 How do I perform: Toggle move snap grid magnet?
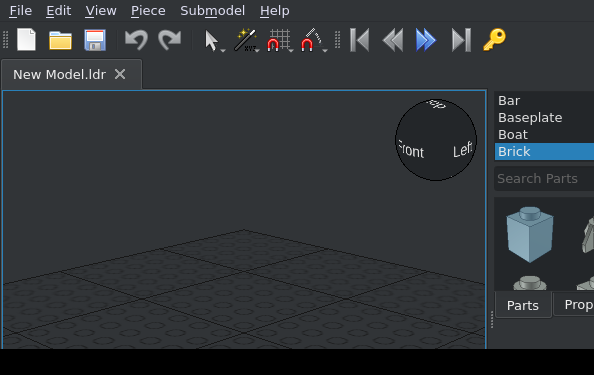(x=278, y=40)
